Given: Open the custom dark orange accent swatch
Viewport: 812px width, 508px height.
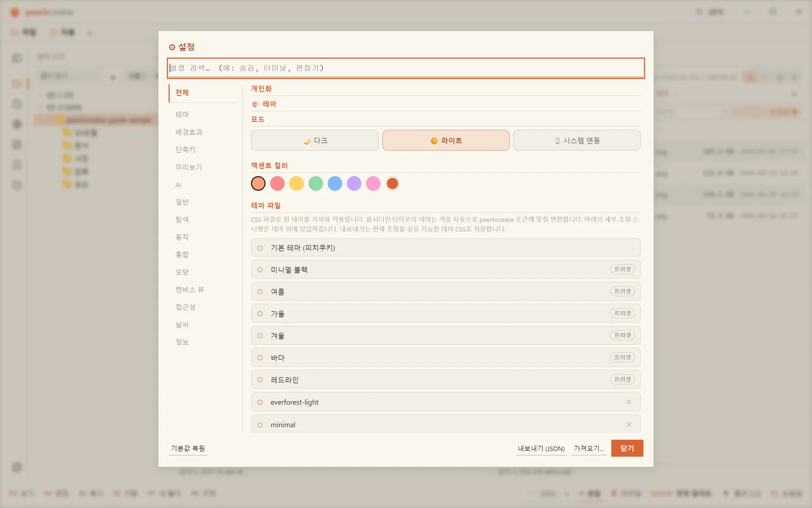Looking at the screenshot, I should click(x=392, y=183).
